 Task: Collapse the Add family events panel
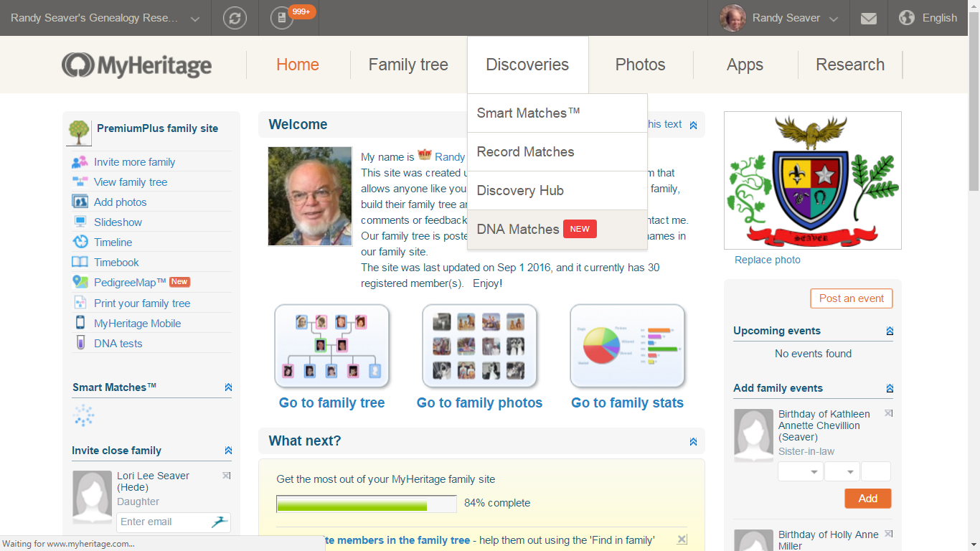coord(890,388)
